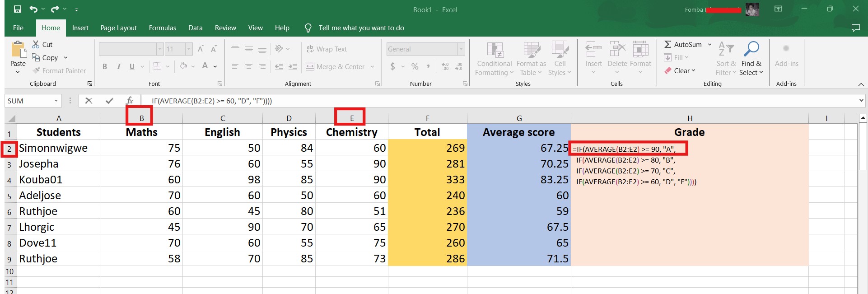Click the Save icon in title bar
The width and height of the screenshot is (868, 294).
pyautogui.click(x=18, y=9)
